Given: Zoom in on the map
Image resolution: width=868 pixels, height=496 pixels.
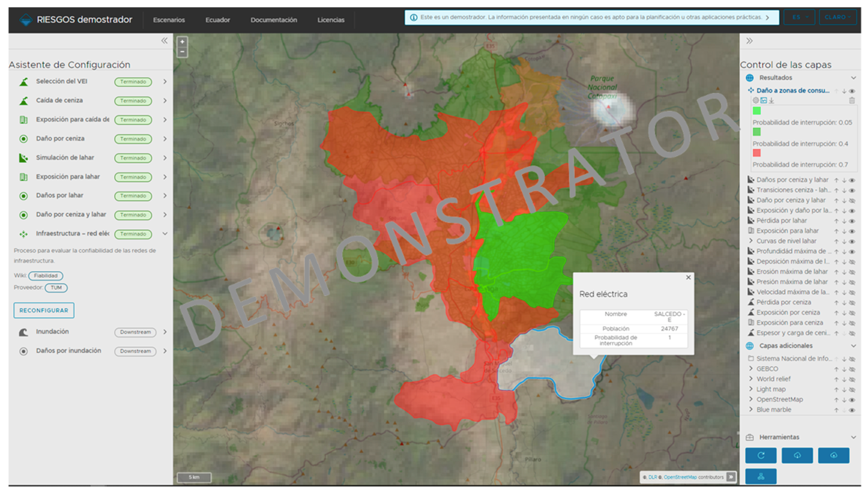Looking at the screenshot, I should tap(182, 42).
